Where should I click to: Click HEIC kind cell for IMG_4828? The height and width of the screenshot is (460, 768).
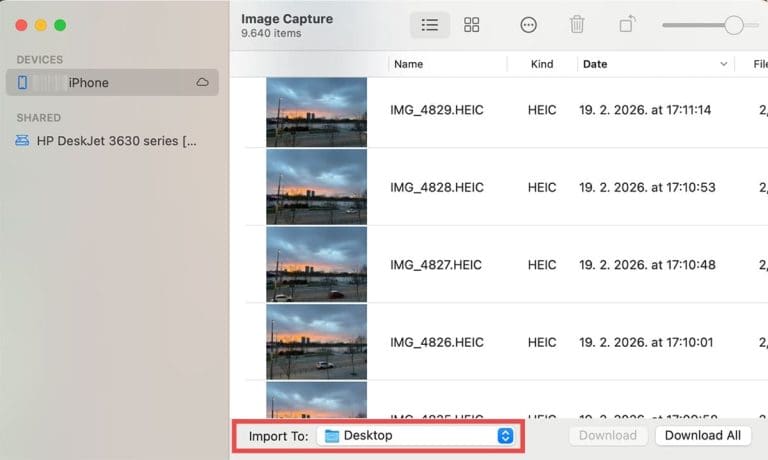click(542, 187)
